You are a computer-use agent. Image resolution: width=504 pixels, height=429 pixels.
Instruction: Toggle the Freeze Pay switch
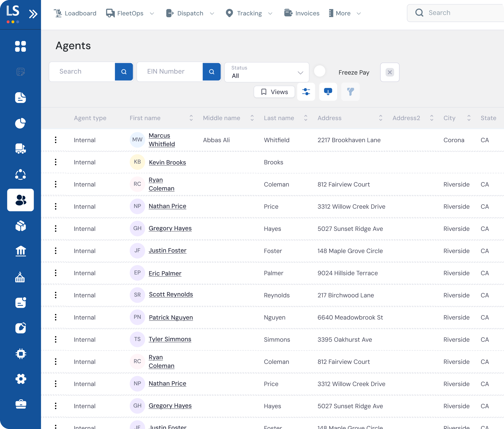pyautogui.click(x=320, y=71)
